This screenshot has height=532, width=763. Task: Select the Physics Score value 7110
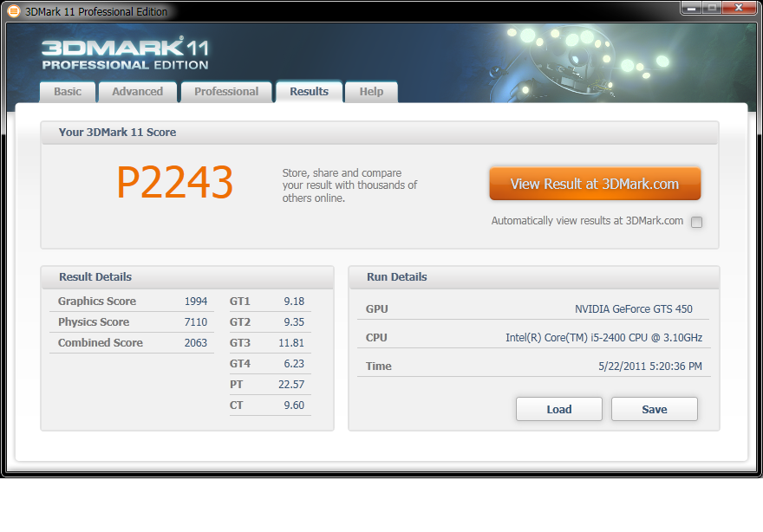pyautogui.click(x=196, y=322)
